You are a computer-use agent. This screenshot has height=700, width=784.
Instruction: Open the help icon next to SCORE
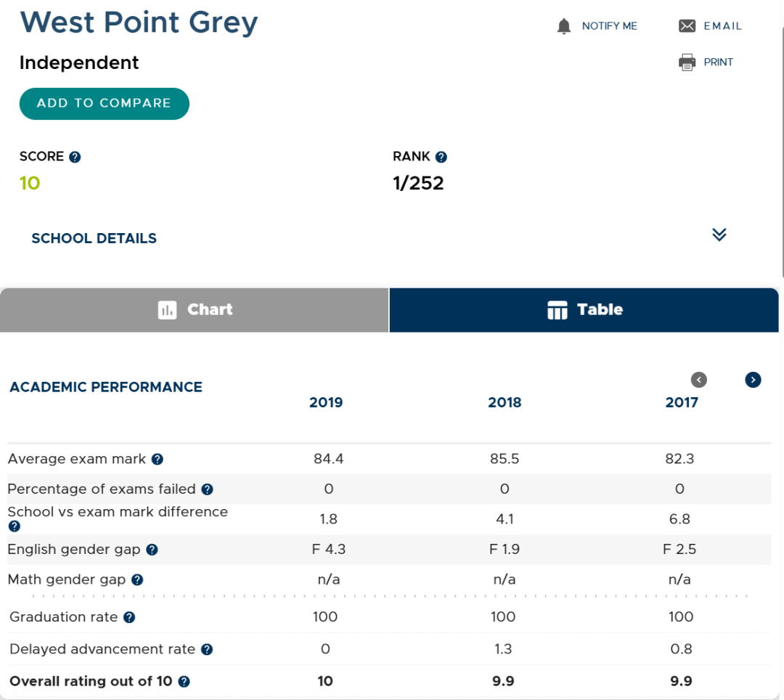coord(75,157)
